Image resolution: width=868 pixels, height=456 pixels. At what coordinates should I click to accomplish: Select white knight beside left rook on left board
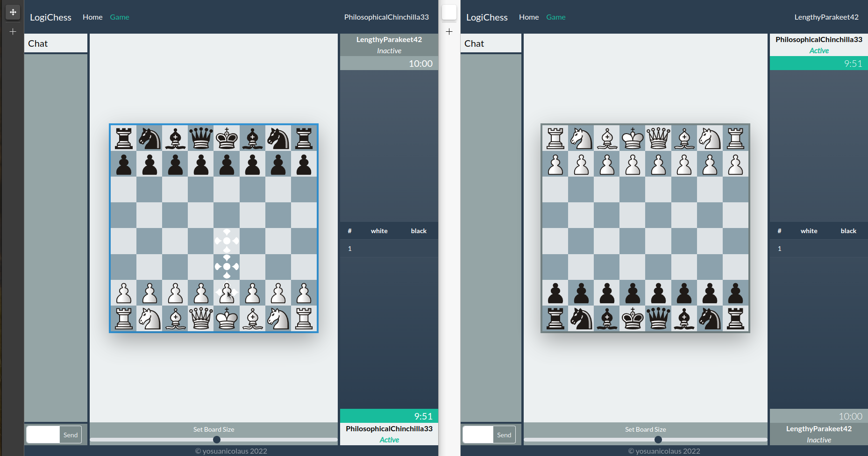pyautogui.click(x=149, y=319)
